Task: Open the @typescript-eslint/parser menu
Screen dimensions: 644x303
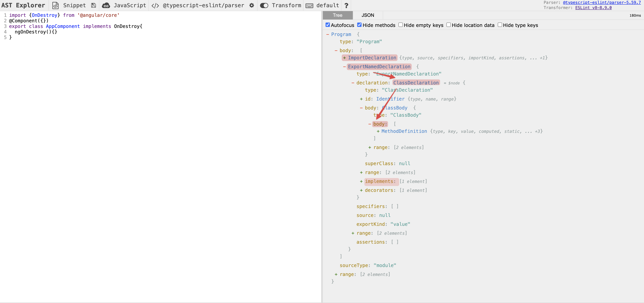Action: pyautogui.click(x=204, y=5)
